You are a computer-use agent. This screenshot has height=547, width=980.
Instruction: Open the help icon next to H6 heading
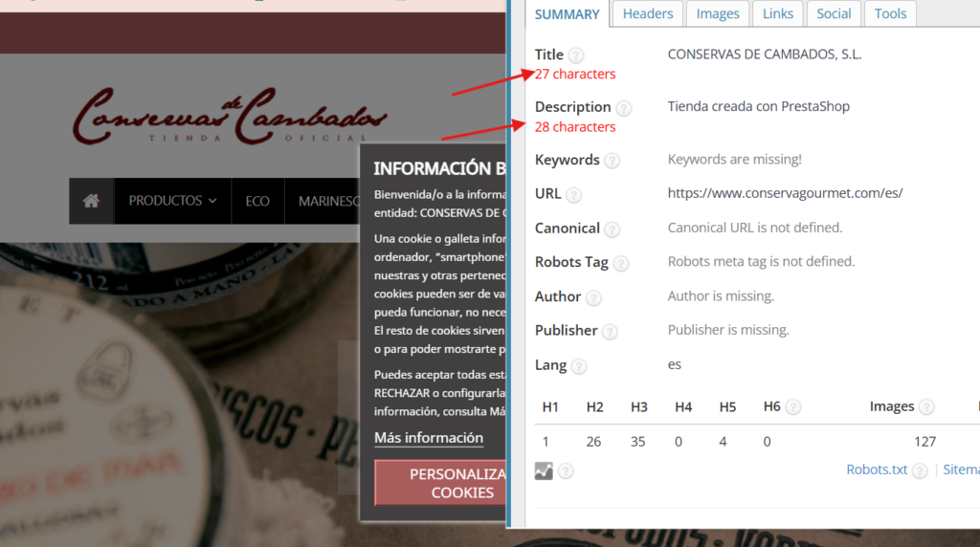click(792, 407)
